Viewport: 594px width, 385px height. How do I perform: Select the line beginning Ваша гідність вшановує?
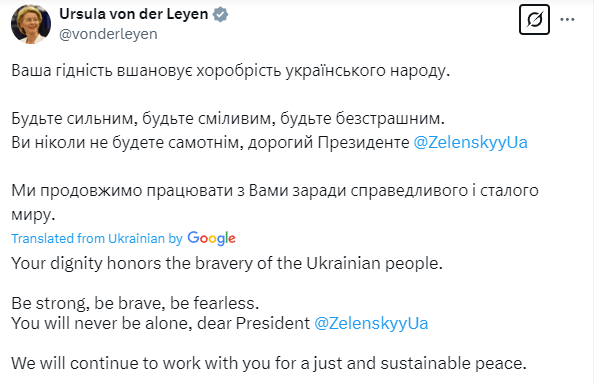(231, 71)
